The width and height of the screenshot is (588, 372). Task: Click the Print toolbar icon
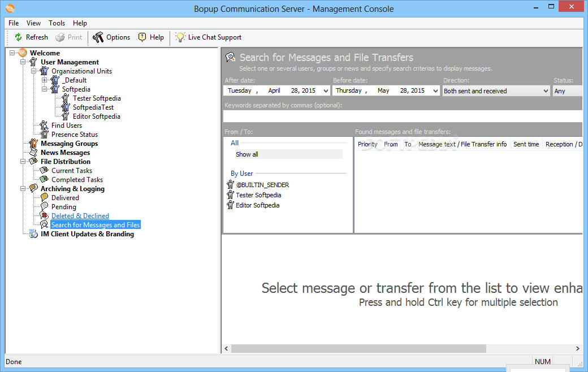(60, 37)
